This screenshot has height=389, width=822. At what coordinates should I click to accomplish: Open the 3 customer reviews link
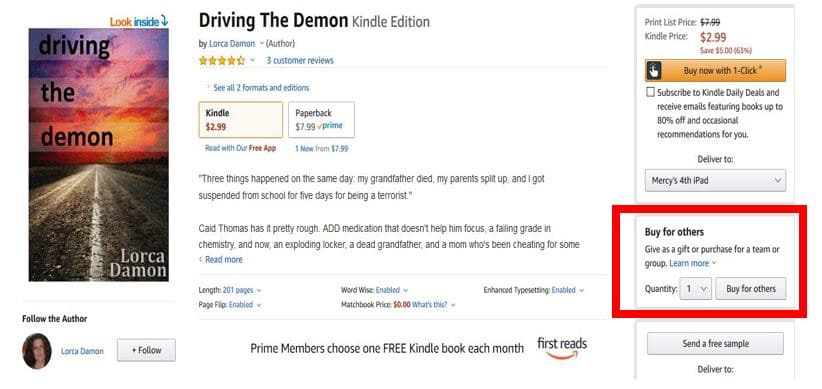pos(300,60)
